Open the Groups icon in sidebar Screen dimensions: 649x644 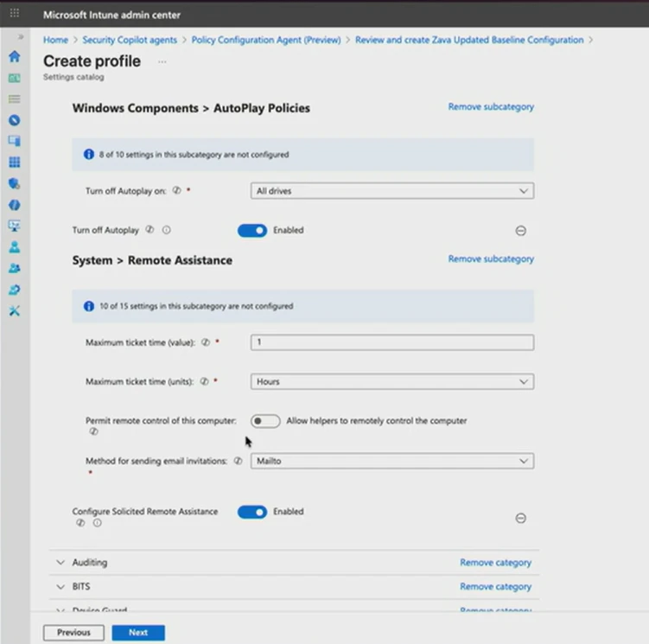click(x=15, y=268)
